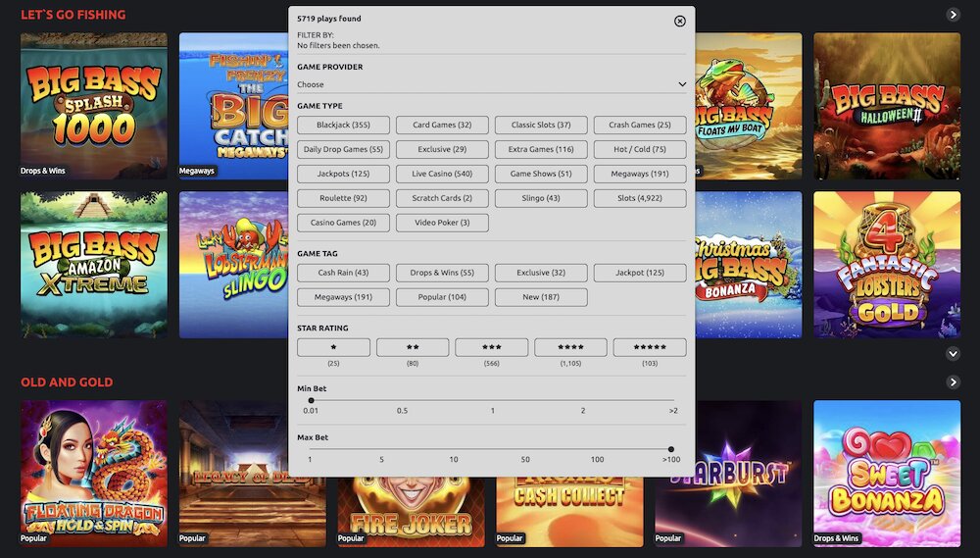Image resolution: width=980 pixels, height=558 pixels.
Task: Click Drops & Wins badge on Sweet Bonanza
Action: [836, 538]
